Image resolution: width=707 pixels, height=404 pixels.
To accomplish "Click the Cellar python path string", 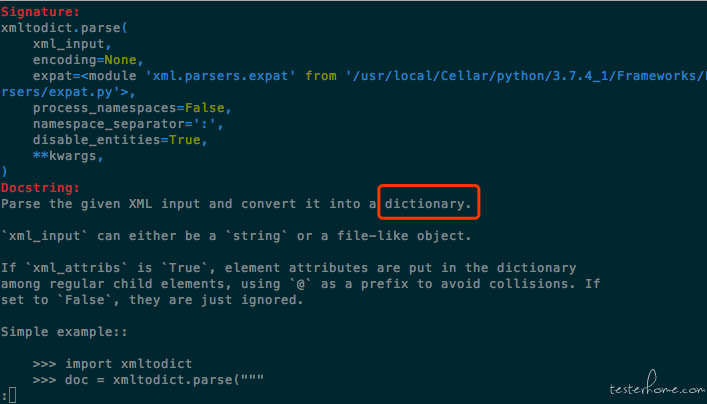I will (526, 76).
